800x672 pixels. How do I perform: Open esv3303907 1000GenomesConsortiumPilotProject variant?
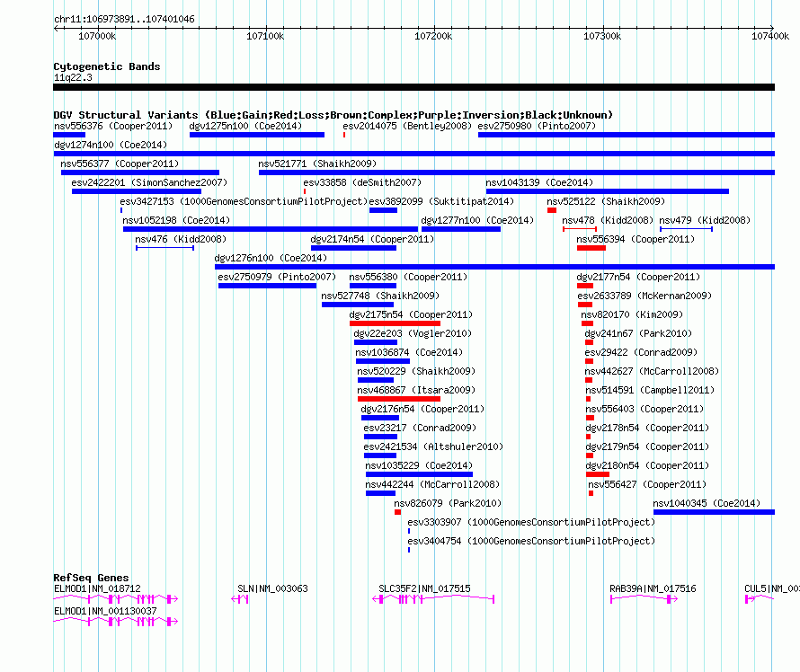pos(531,522)
